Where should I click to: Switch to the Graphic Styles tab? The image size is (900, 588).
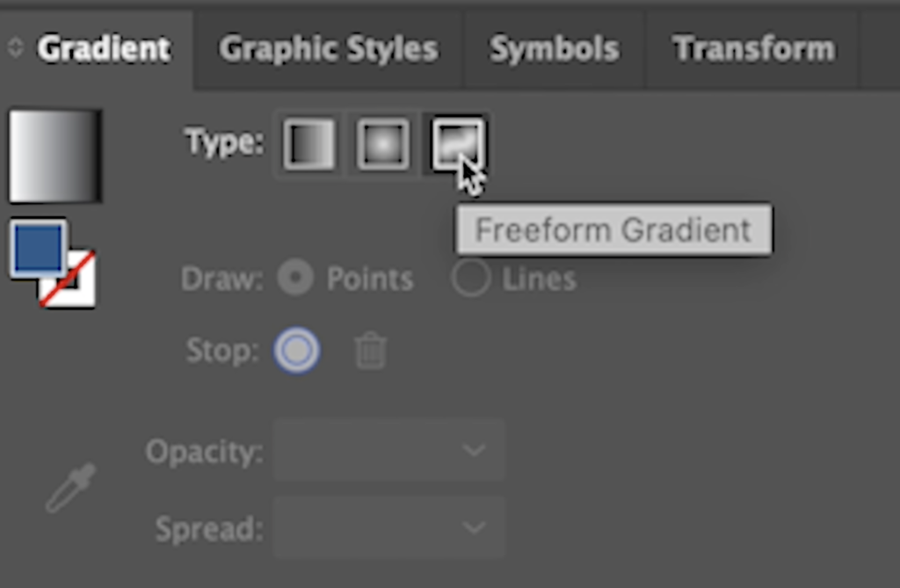(329, 49)
